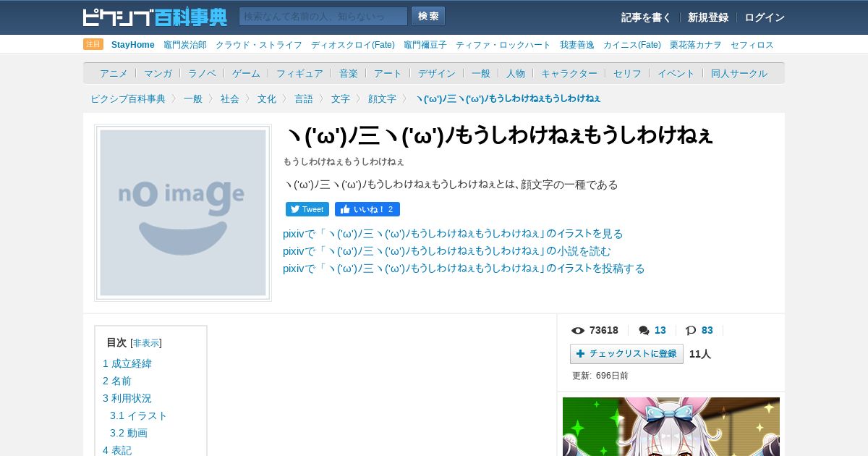Go to ピクシブ百科事典 breadcrumb root
868x456 pixels.
pos(128,98)
